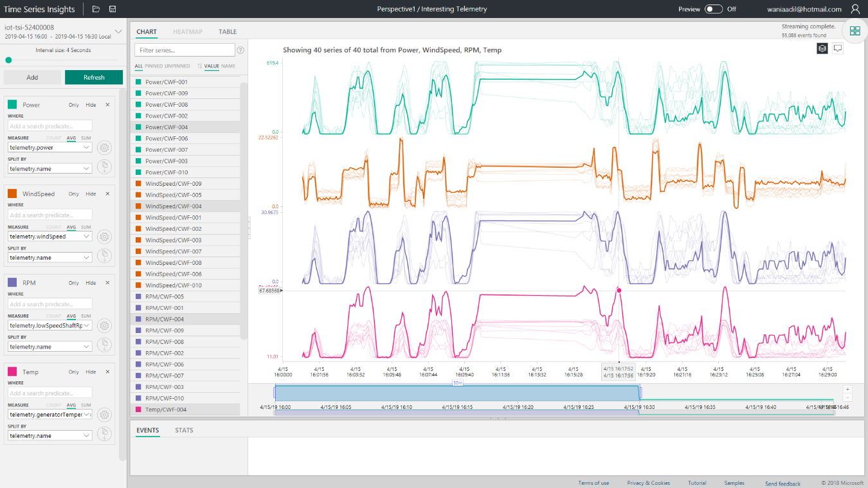Open the Temp split by telemetry.name dropdown
The height and width of the screenshot is (488, 868).
click(x=50, y=435)
